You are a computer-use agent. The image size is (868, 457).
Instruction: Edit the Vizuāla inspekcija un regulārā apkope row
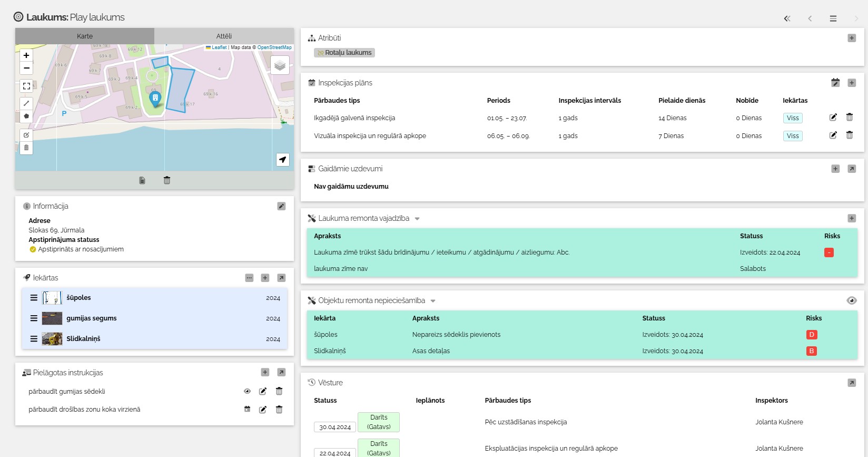pos(833,135)
